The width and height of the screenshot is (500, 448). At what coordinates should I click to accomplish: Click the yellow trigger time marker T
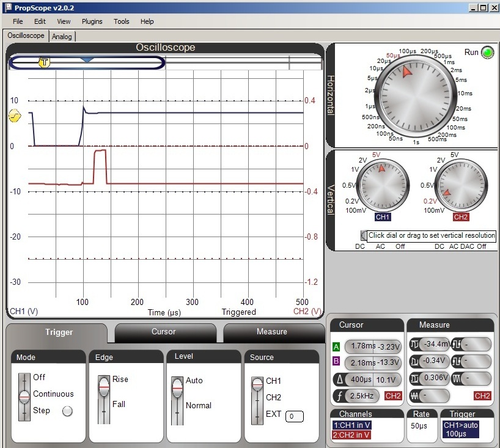pos(45,62)
